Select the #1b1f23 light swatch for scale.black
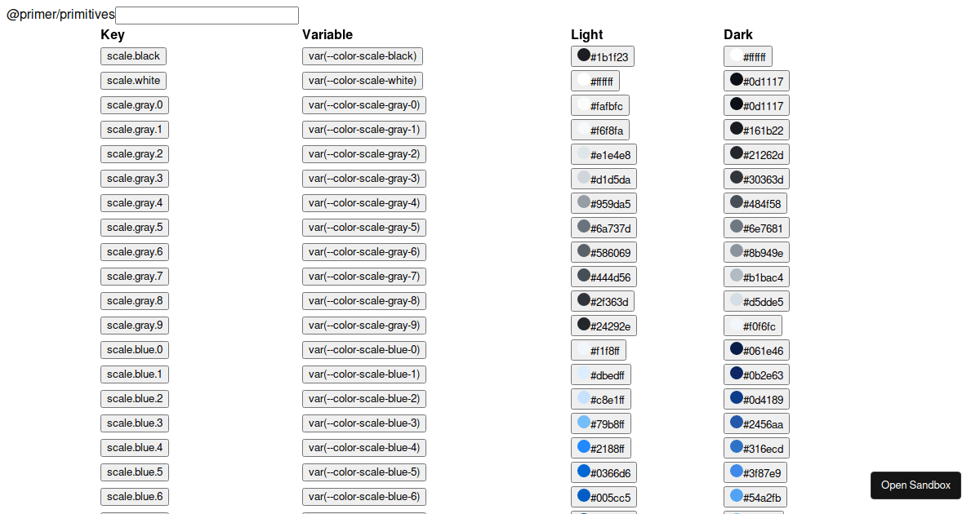This screenshot has height=514, width=980. (603, 55)
